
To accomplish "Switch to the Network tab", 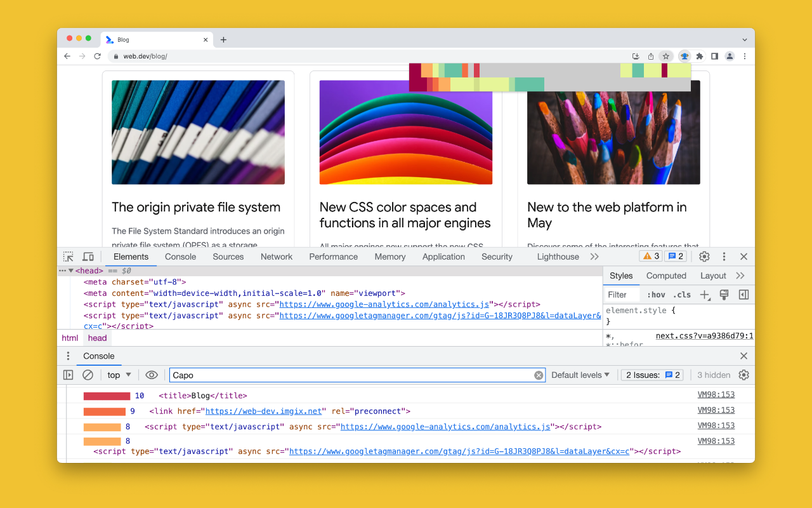I will click(277, 257).
